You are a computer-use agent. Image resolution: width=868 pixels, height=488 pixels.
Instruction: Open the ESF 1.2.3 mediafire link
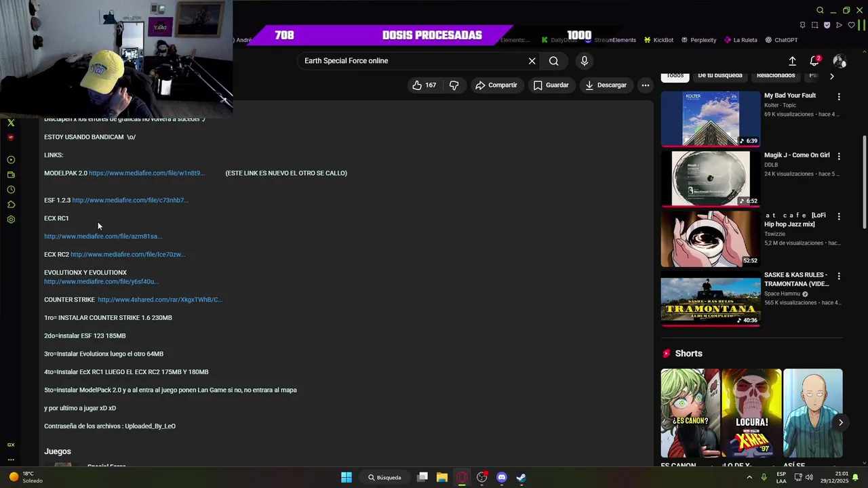130,201
